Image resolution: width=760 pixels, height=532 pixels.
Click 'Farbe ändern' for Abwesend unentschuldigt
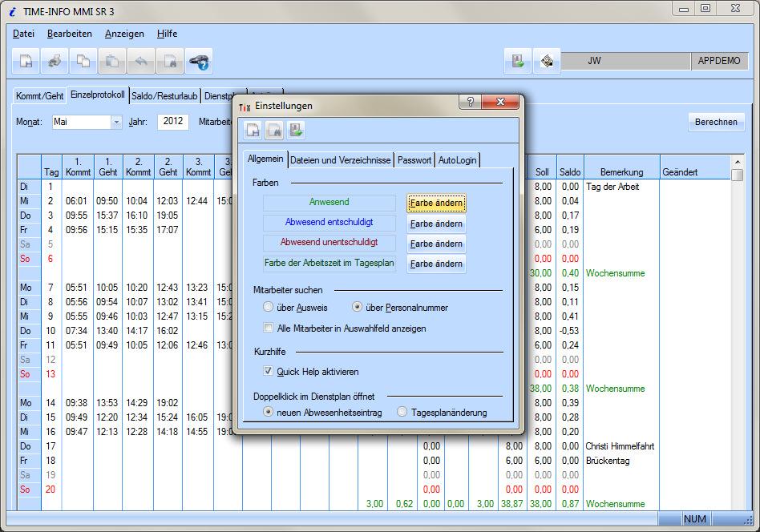[x=436, y=244]
